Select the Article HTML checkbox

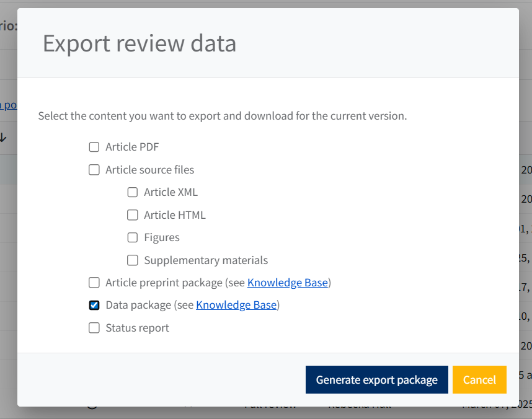click(133, 215)
